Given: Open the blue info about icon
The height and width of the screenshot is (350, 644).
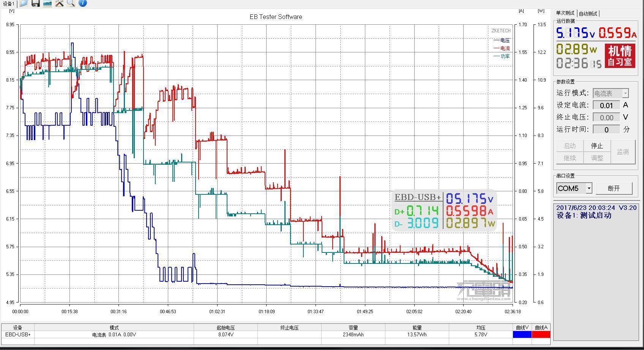Looking at the screenshot, I should coord(82,3).
